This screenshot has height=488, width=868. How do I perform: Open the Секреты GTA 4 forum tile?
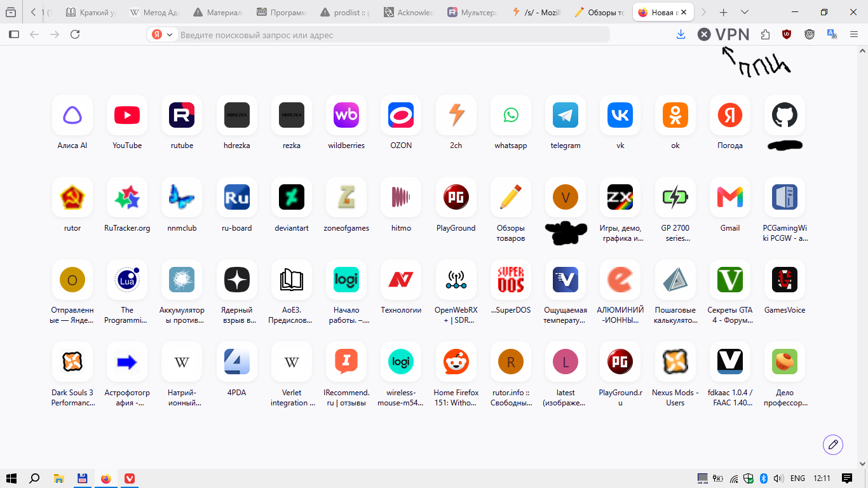click(x=730, y=280)
